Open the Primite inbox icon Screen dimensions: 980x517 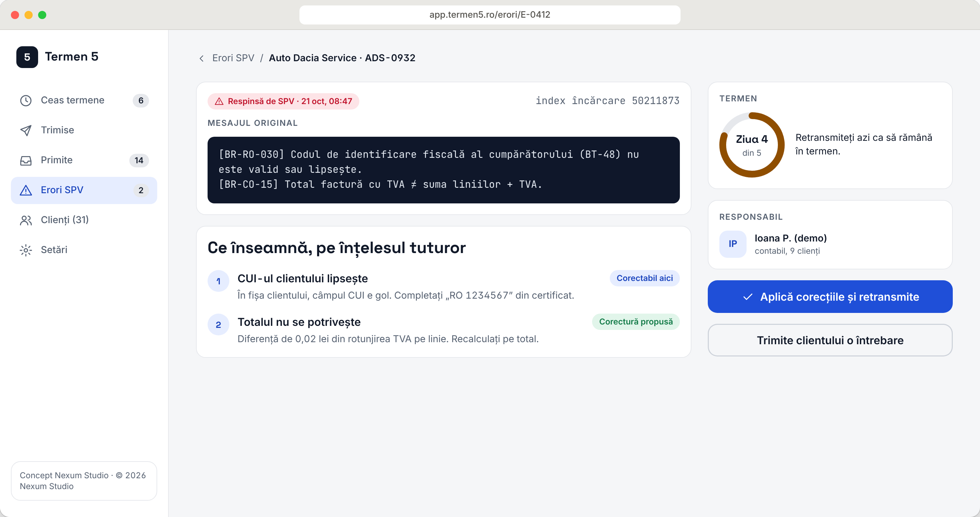pos(26,161)
